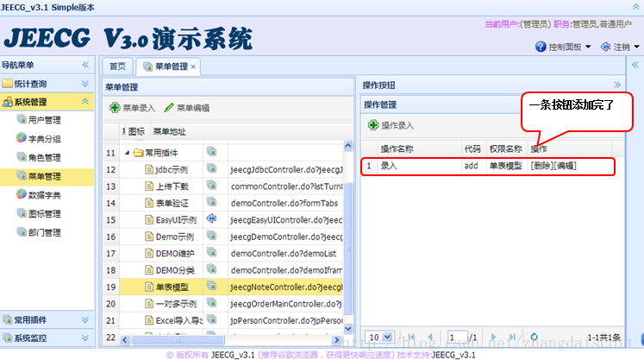
Task: Open 字典分组 in the sidebar
Action: point(44,139)
